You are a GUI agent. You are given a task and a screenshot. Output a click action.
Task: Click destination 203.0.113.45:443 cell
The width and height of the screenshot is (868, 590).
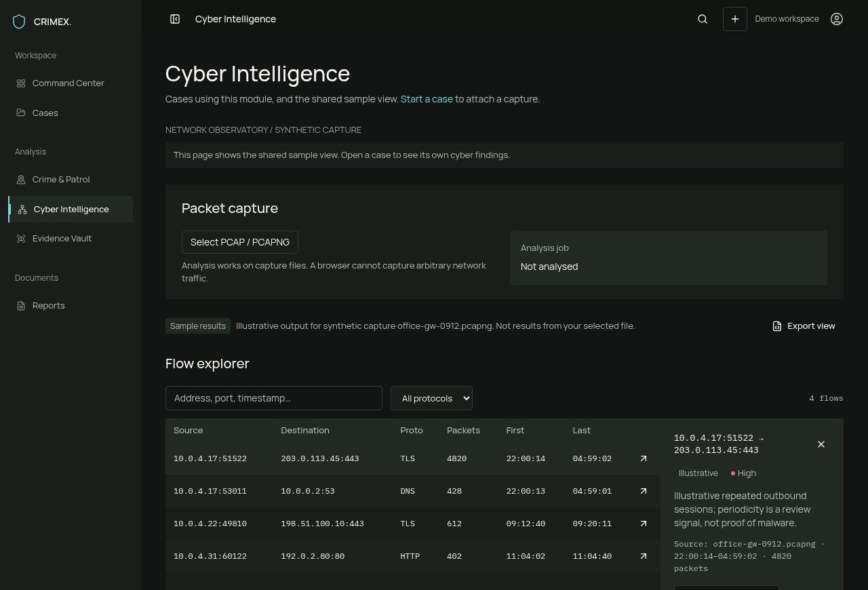point(320,458)
